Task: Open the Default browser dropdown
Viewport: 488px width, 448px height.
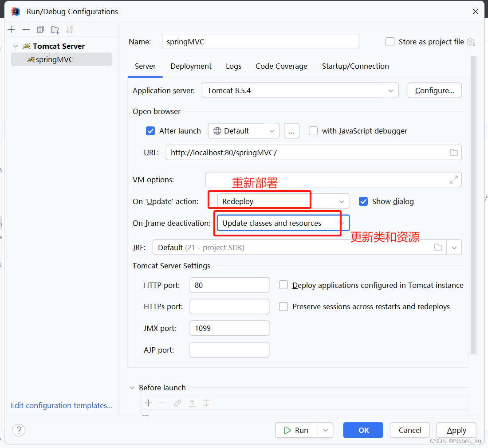Action: coord(244,131)
